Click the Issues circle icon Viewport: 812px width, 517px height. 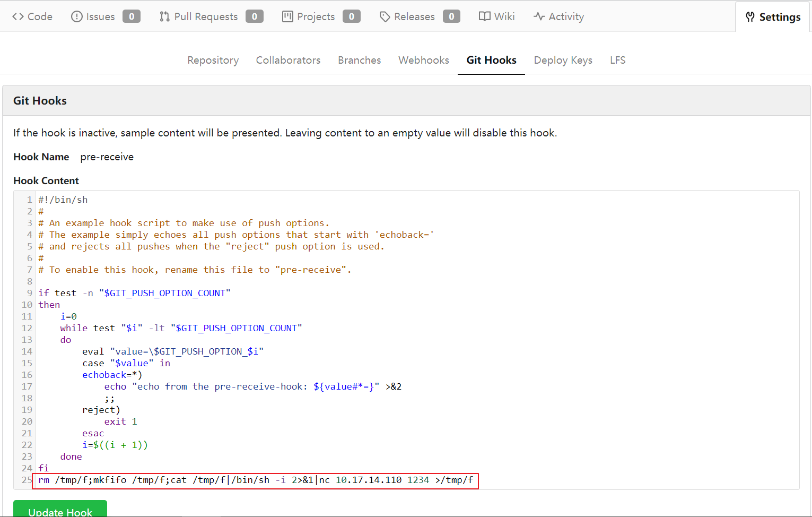point(76,16)
